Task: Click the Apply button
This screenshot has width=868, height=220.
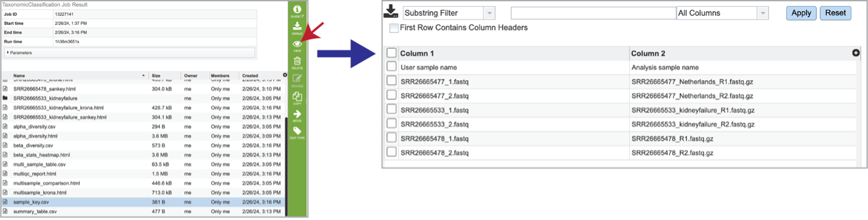Action: (x=801, y=13)
